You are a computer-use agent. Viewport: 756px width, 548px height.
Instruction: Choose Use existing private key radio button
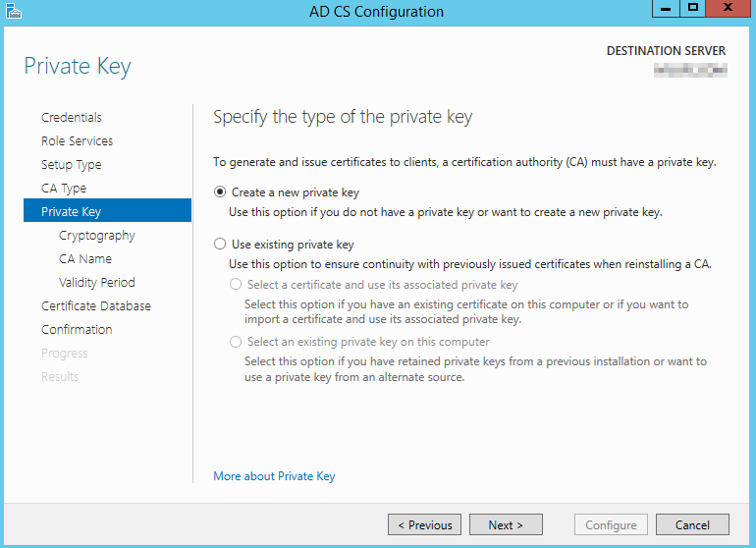coord(220,244)
